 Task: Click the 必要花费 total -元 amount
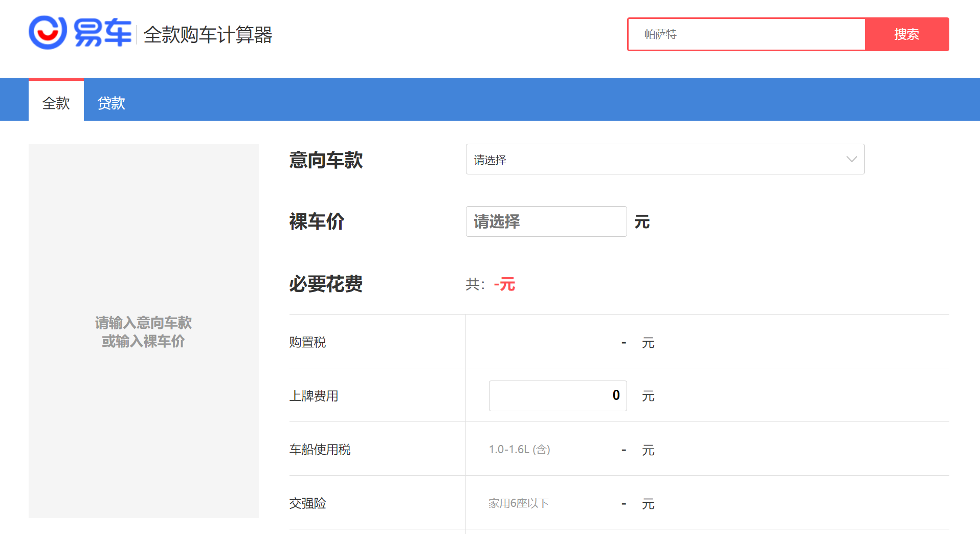[x=504, y=284]
